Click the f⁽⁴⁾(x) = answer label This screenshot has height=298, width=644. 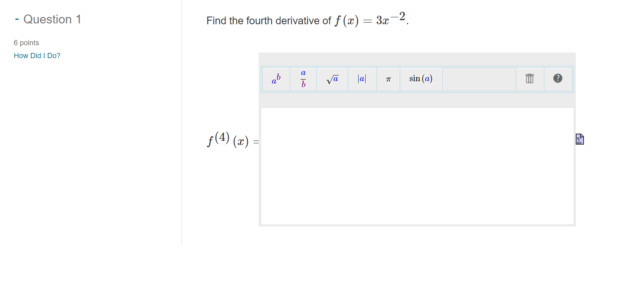click(232, 141)
